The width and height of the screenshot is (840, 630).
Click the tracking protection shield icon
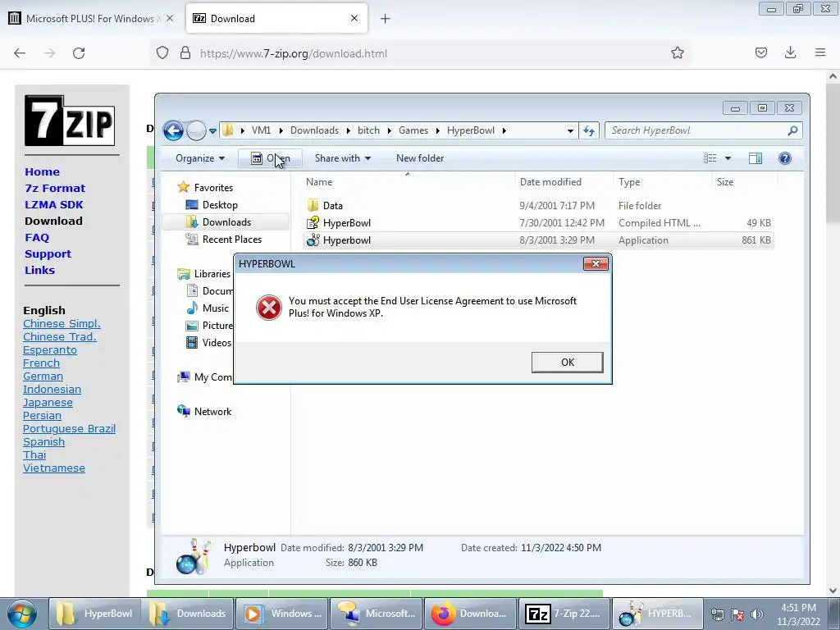(x=162, y=53)
